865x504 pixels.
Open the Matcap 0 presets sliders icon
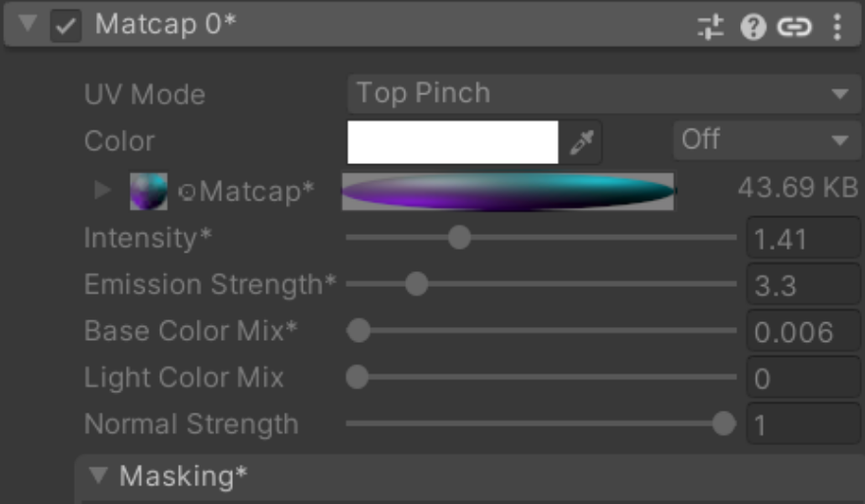[x=711, y=26]
